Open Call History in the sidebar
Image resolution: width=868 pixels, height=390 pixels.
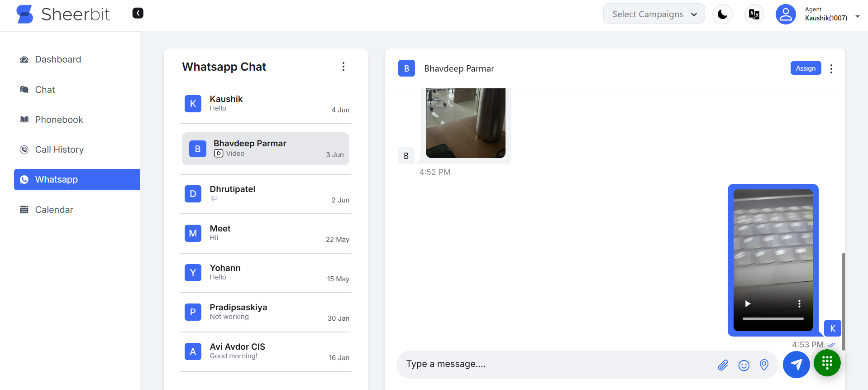[77, 149]
